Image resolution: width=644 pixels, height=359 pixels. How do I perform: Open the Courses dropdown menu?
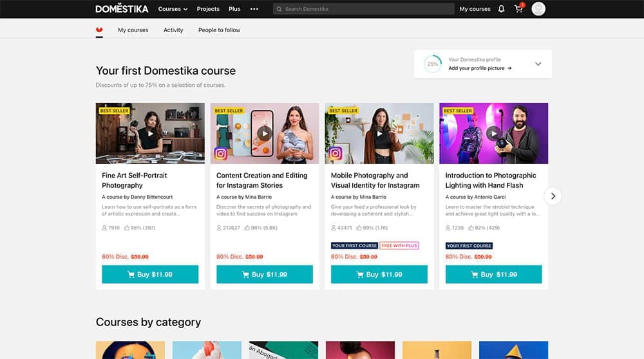[173, 8]
